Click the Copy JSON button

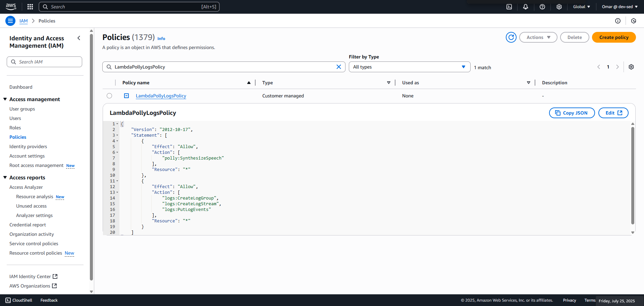[x=572, y=113]
